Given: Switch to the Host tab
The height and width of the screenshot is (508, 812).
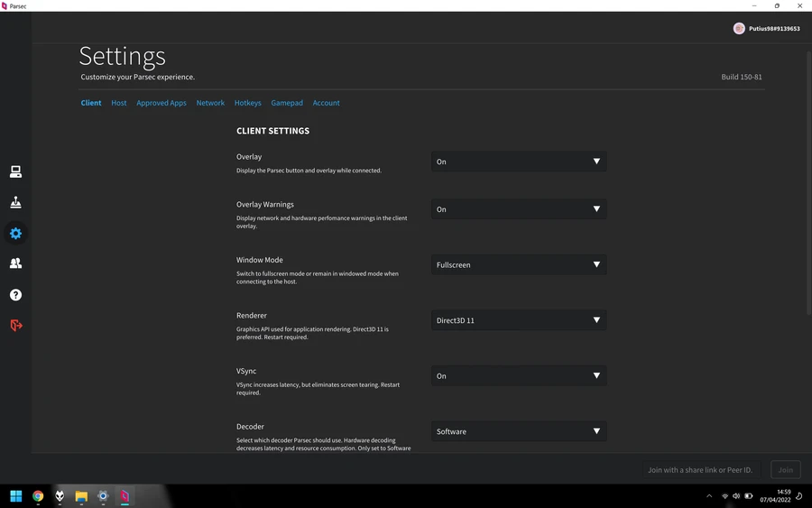Looking at the screenshot, I should (118, 103).
